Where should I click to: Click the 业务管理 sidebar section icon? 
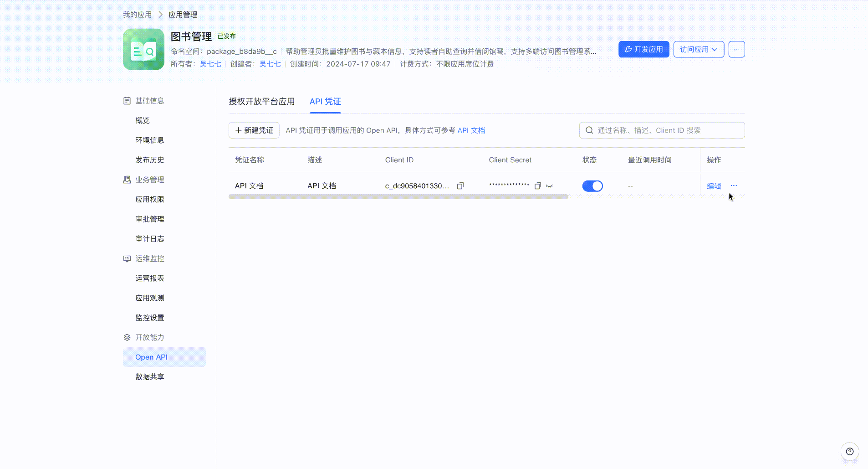point(127,179)
